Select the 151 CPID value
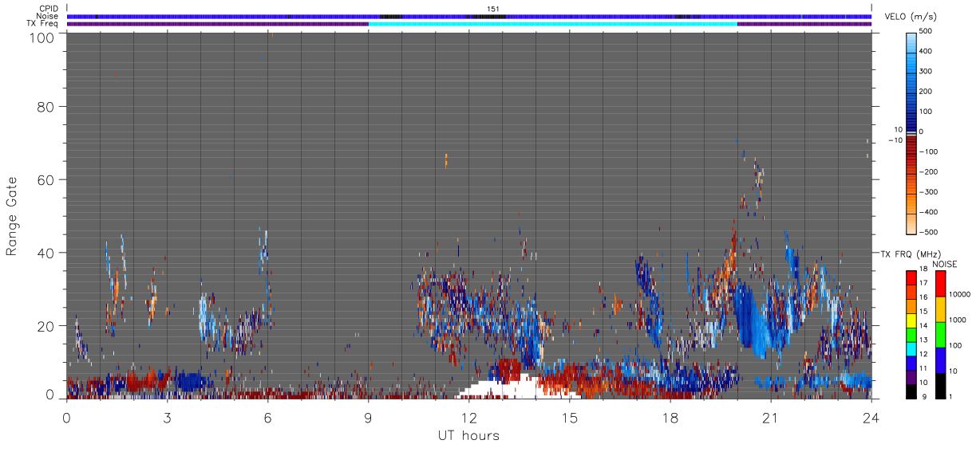 [x=492, y=9]
